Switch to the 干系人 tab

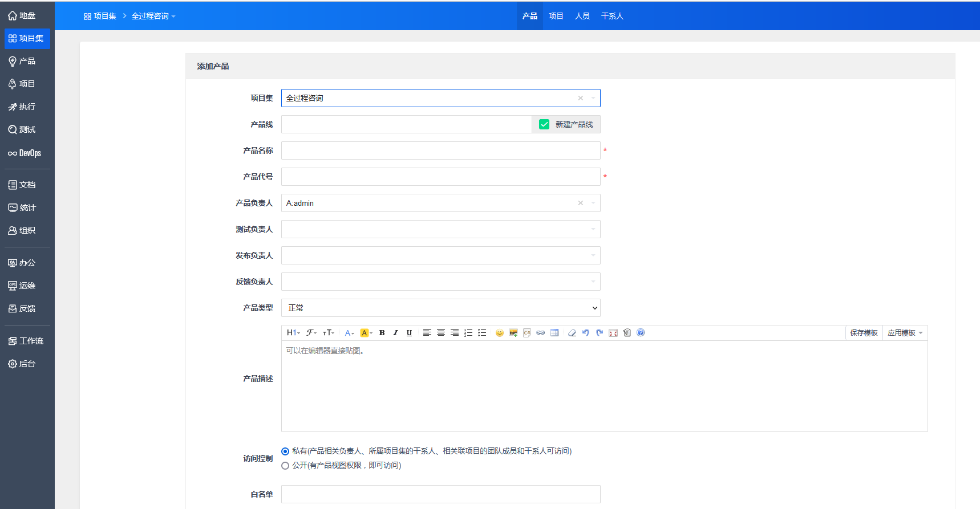(612, 16)
